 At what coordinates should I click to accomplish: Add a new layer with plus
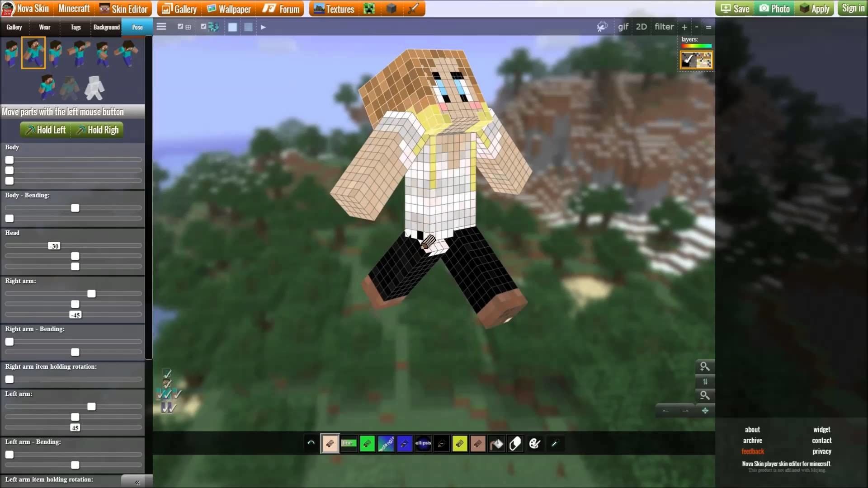[x=684, y=27]
